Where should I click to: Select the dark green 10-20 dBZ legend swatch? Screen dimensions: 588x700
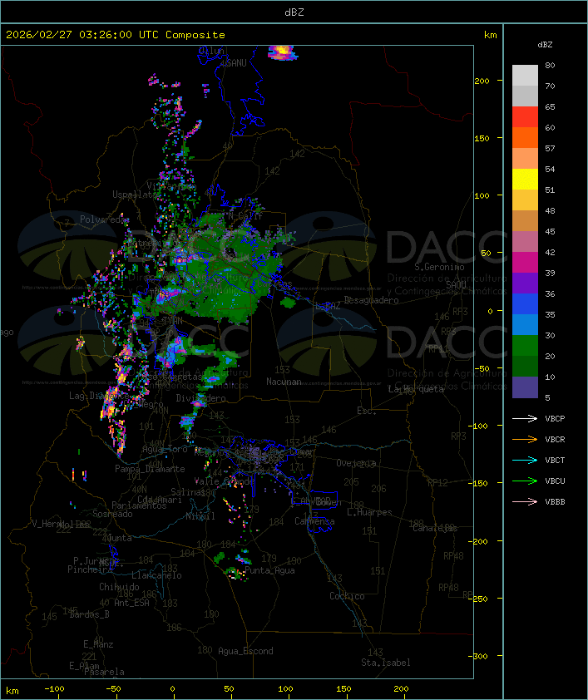point(525,366)
